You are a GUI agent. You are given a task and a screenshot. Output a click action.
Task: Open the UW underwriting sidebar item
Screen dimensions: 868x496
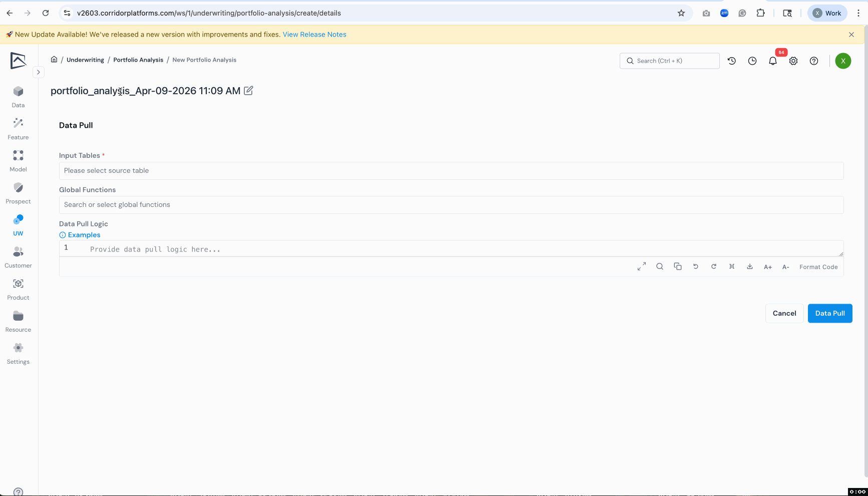18,225
